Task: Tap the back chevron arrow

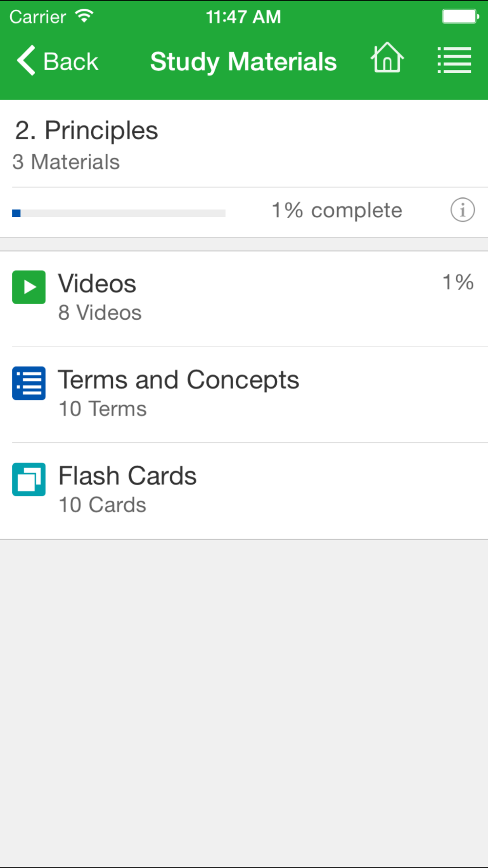Action: 26,61
